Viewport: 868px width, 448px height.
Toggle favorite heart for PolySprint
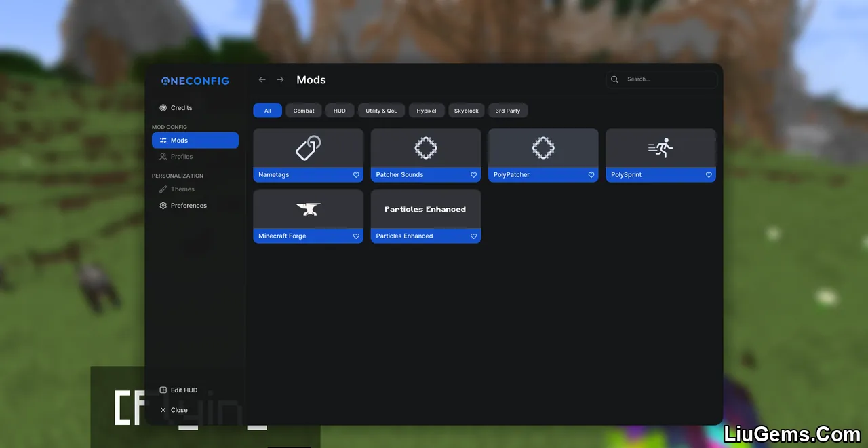coord(709,175)
